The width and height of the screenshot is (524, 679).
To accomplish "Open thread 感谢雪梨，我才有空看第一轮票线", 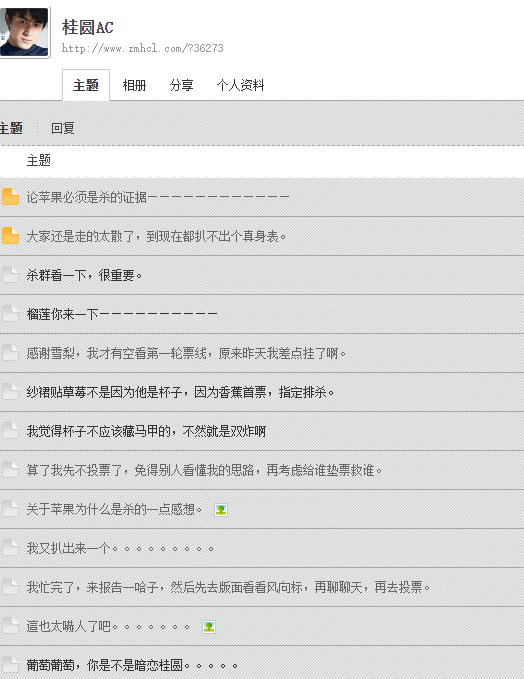I will click(186, 353).
